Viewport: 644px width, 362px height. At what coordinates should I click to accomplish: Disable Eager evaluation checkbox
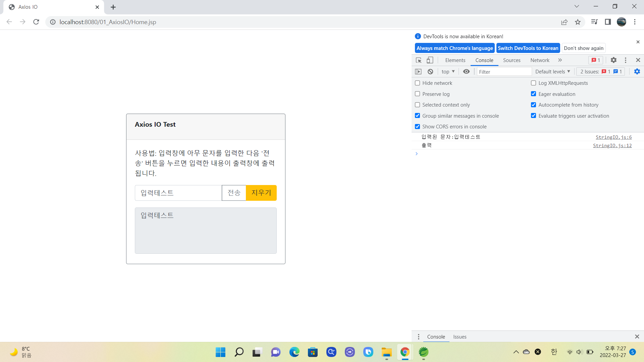click(533, 94)
